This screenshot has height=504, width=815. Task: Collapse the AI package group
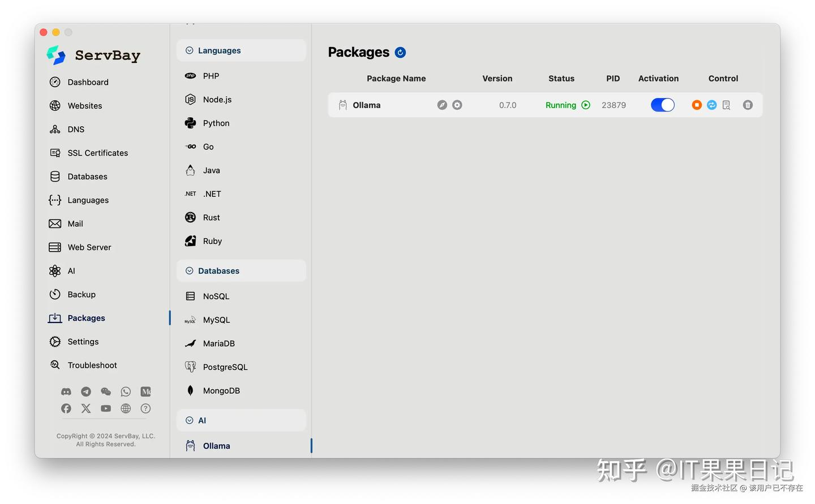(241, 420)
